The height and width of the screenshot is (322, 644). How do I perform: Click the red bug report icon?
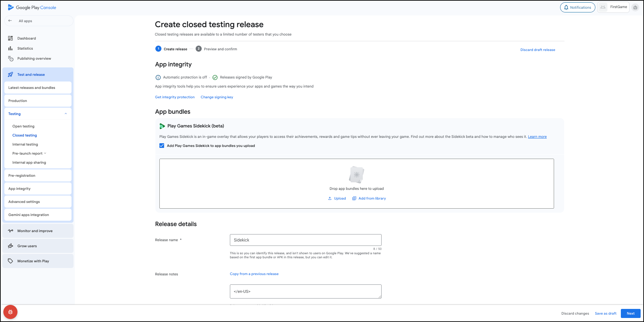[x=10, y=312]
